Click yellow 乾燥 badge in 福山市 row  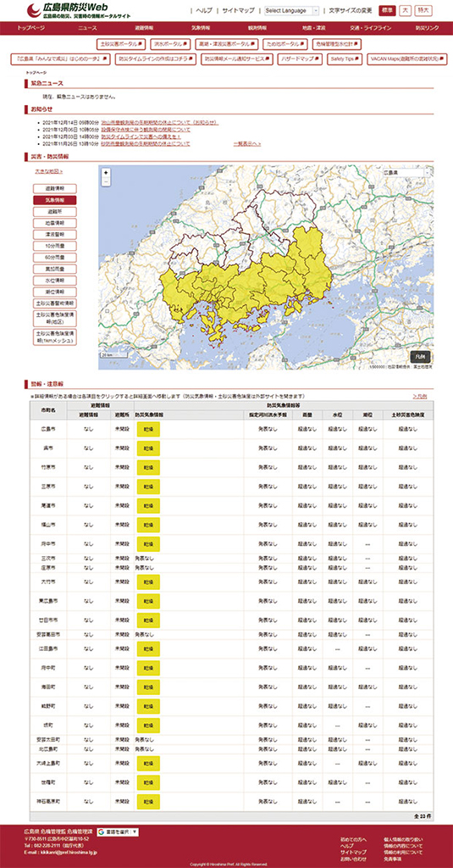click(x=147, y=524)
